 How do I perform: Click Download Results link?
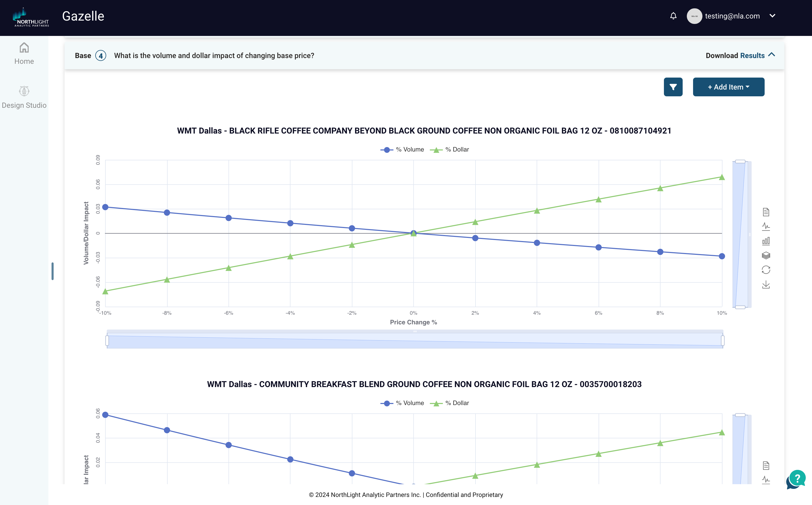pyautogui.click(x=735, y=55)
